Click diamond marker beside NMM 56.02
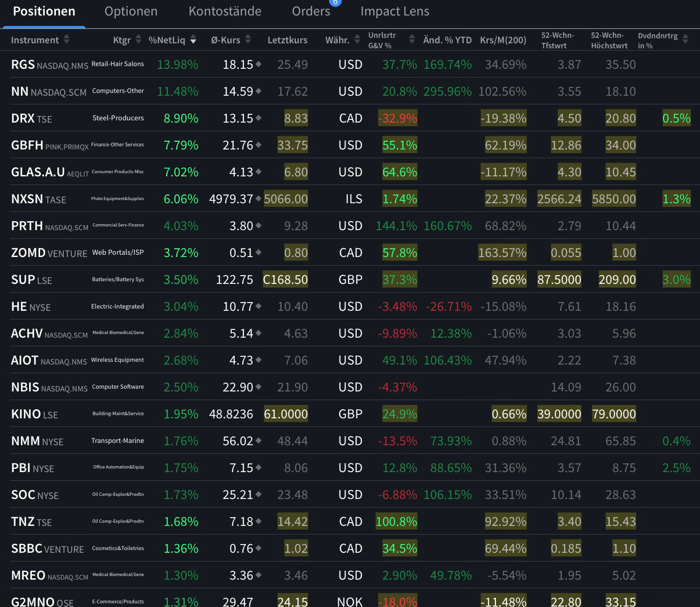 258,441
